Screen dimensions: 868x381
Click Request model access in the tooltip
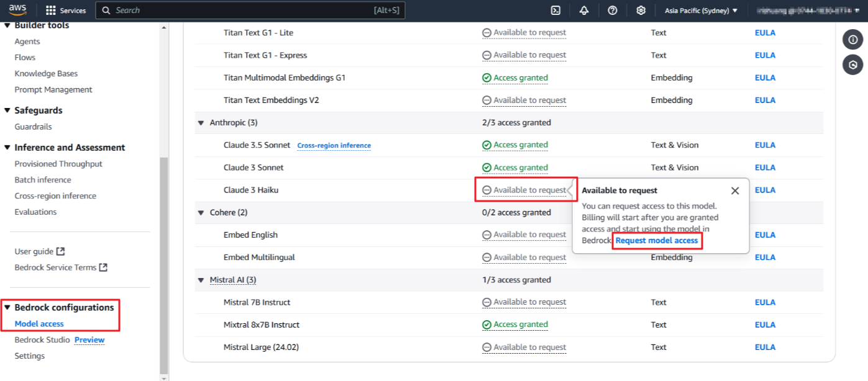[x=657, y=240]
